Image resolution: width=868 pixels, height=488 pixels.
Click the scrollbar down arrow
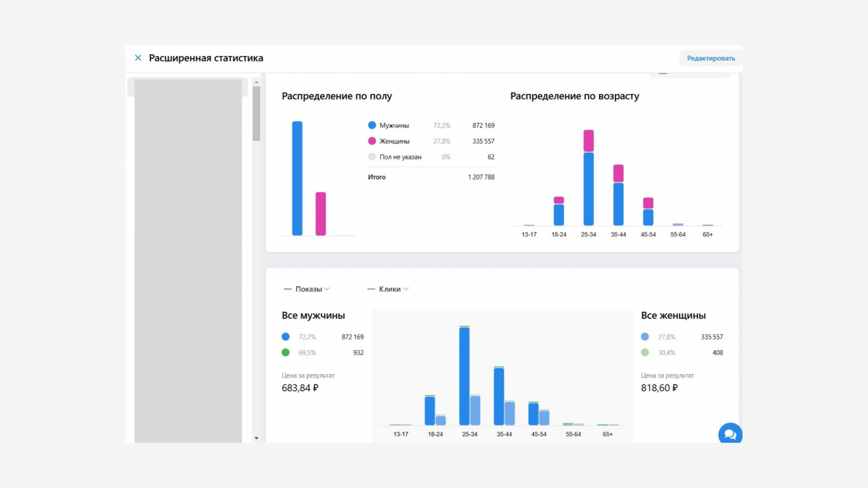pyautogui.click(x=256, y=438)
